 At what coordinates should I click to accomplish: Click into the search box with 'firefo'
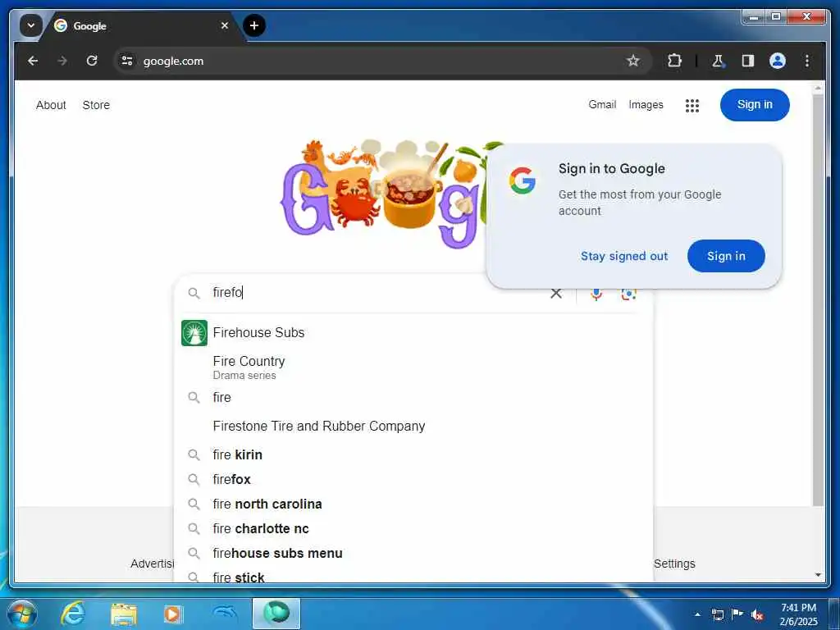pos(375,293)
